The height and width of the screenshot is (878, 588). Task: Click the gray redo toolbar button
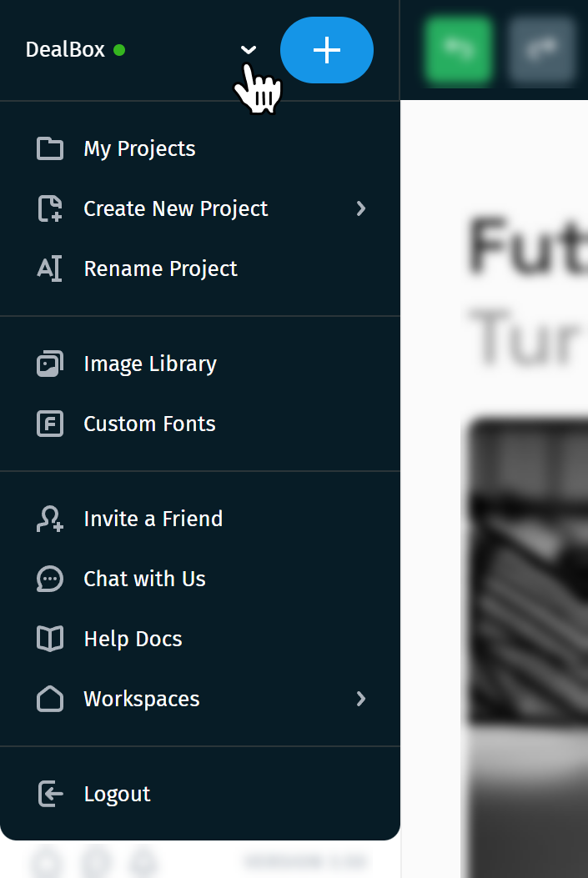click(542, 50)
